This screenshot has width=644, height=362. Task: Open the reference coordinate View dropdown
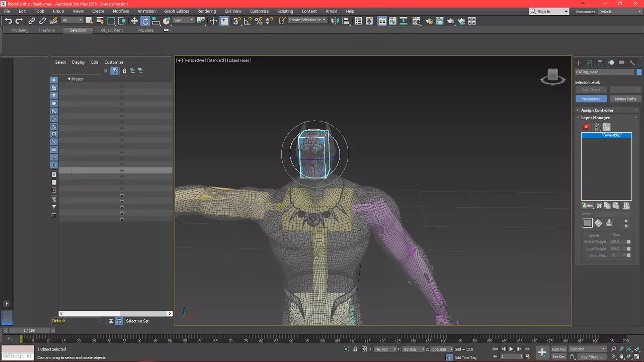coord(184,20)
